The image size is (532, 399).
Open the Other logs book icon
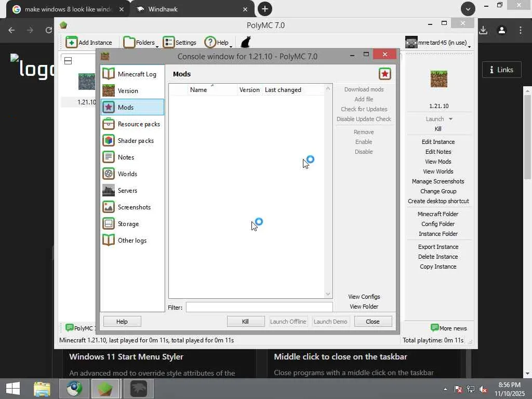pos(109,240)
